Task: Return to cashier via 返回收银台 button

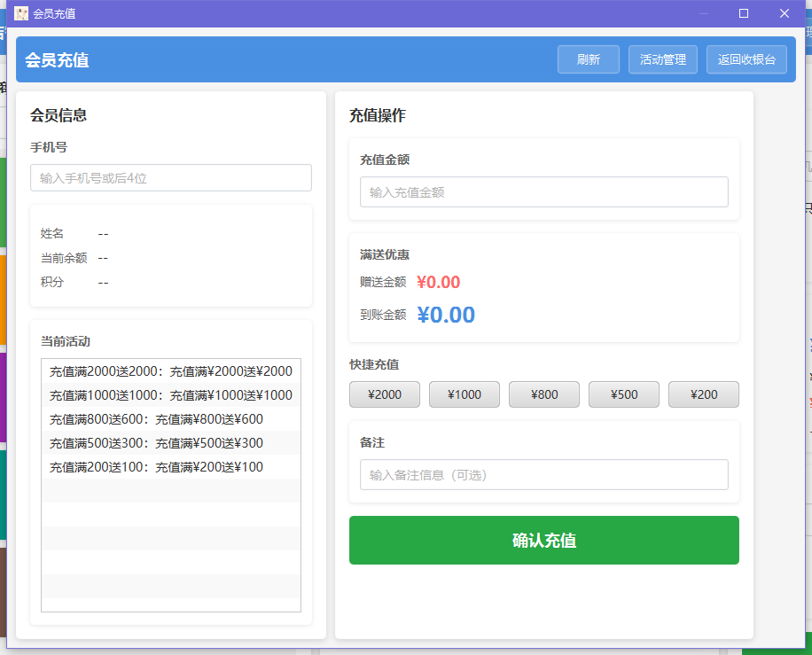Action: click(x=746, y=58)
